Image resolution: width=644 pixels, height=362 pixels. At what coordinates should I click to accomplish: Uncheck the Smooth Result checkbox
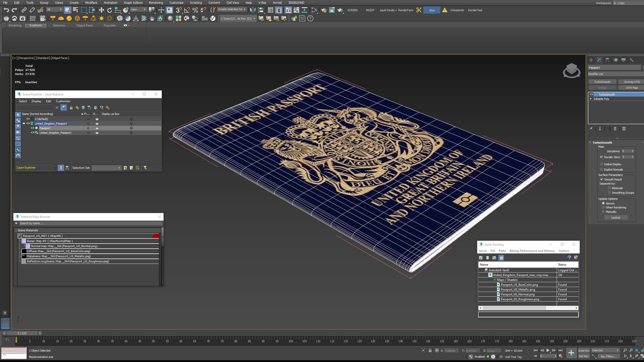[601, 179]
